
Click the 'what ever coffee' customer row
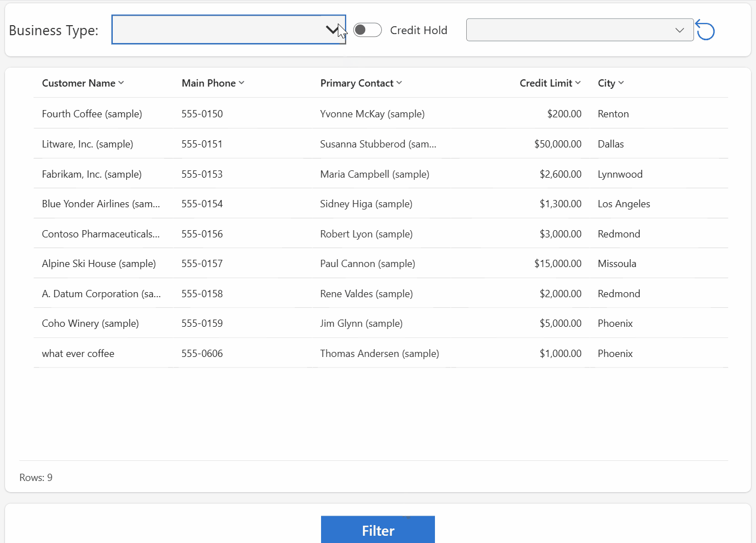(78, 354)
